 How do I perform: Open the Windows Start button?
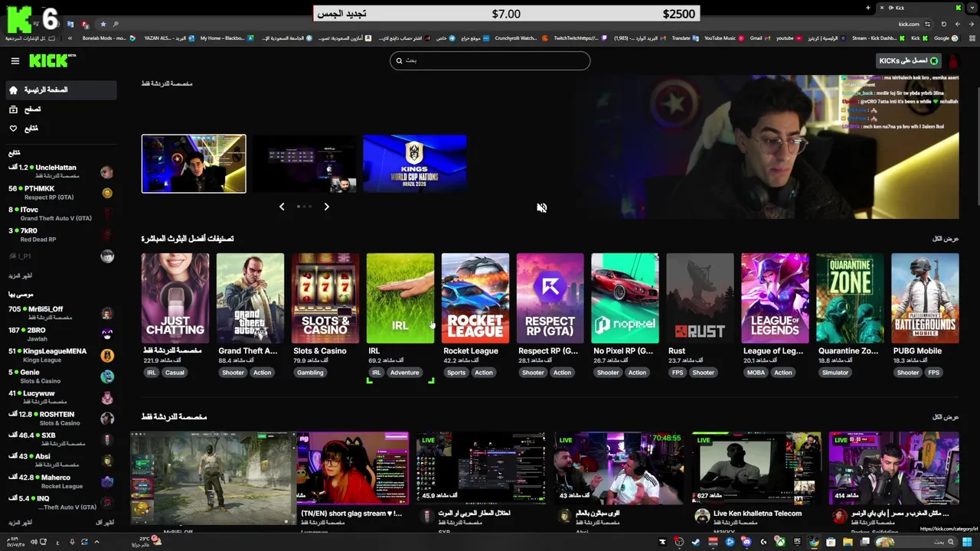pyautogui.click(x=967, y=542)
